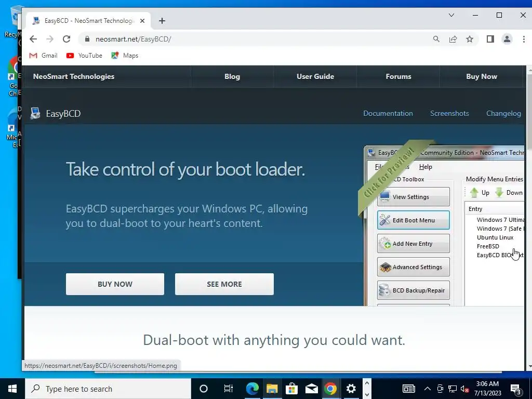Open the Forums nav item

(398, 76)
